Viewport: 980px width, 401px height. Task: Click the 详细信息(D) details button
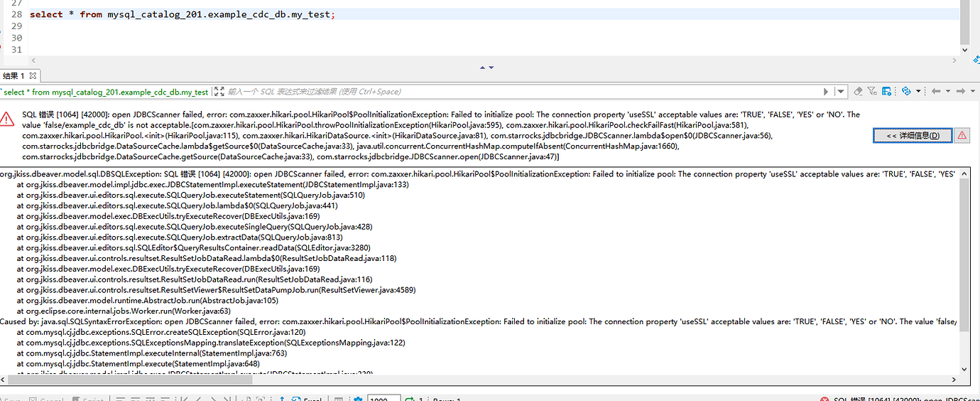(913, 136)
